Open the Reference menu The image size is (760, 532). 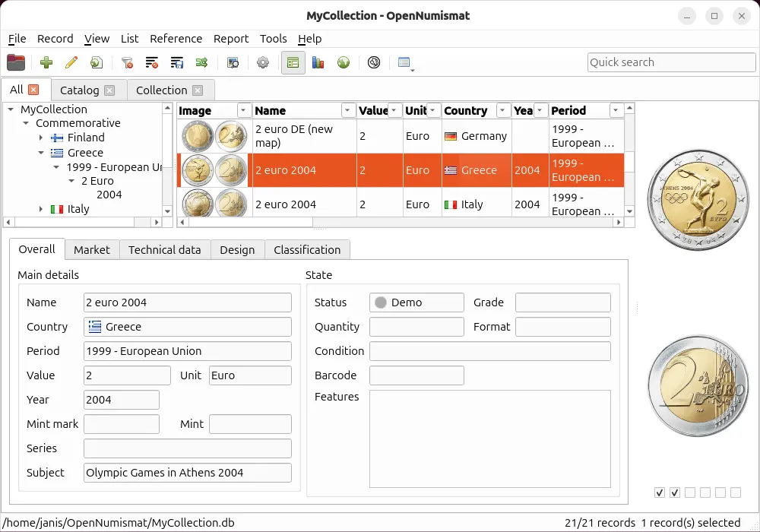(x=176, y=39)
